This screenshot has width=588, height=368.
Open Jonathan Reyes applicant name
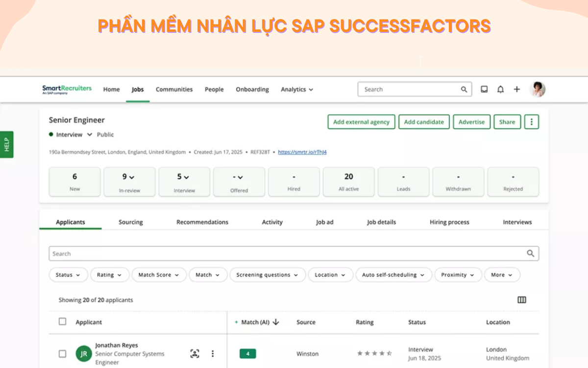click(117, 345)
